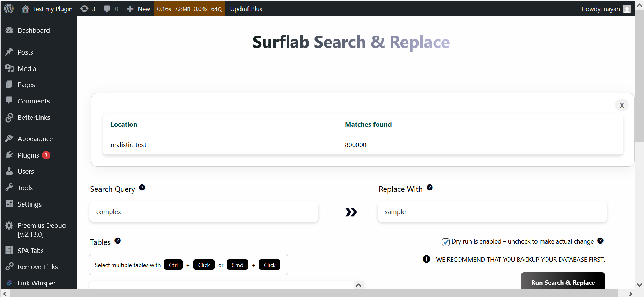Click the horizontal scroll right arrow

tap(630, 294)
